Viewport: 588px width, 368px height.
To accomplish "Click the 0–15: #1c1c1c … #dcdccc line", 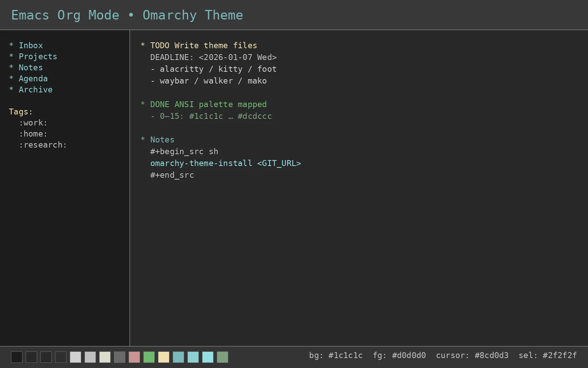I will pyautogui.click(x=211, y=116).
